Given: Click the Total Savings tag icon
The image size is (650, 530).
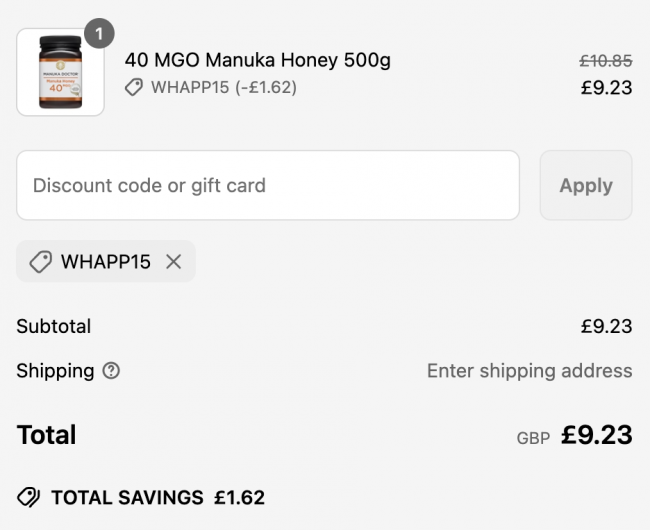Looking at the screenshot, I should 29,497.
